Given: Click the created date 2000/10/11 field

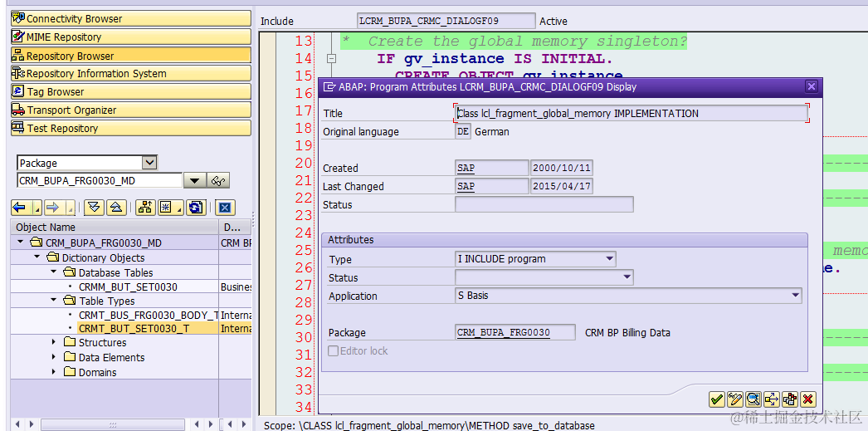Looking at the screenshot, I should click(561, 168).
